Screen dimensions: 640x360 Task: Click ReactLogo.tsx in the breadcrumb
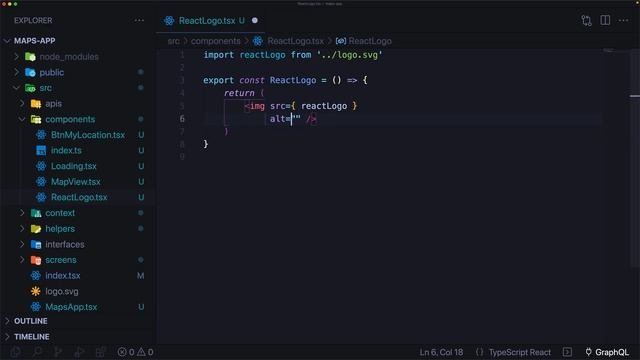tap(296, 41)
